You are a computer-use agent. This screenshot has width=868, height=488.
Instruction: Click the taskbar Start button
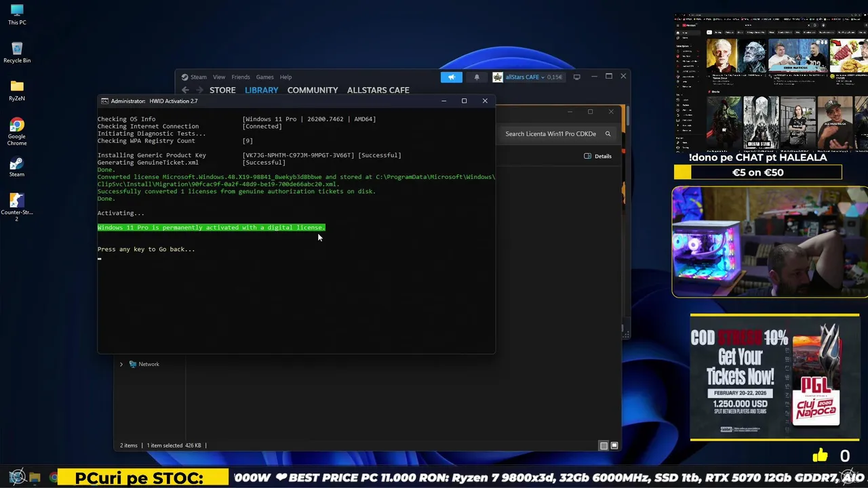pyautogui.click(x=17, y=477)
